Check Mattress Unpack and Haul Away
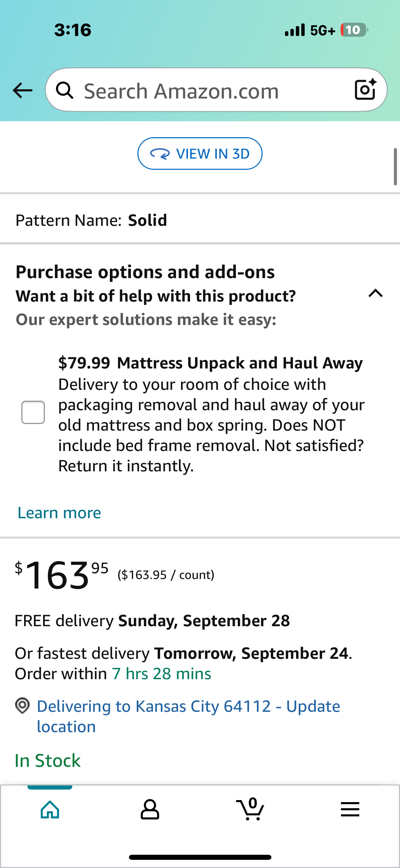The image size is (400, 868). 33,412
